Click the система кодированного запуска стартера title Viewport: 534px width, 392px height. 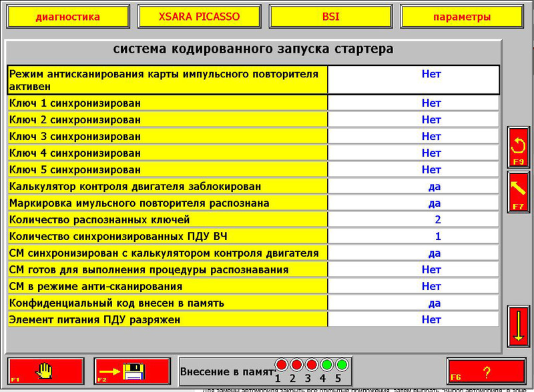point(253,49)
